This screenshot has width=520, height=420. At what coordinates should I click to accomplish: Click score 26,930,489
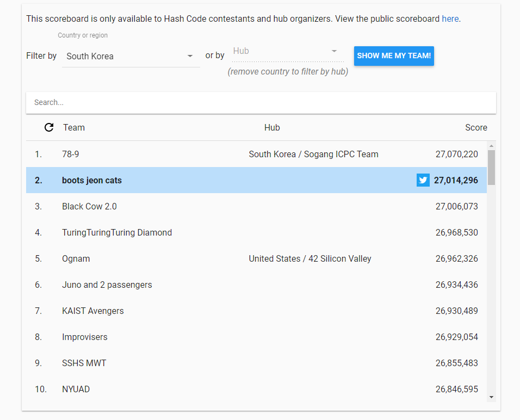click(x=457, y=311)
